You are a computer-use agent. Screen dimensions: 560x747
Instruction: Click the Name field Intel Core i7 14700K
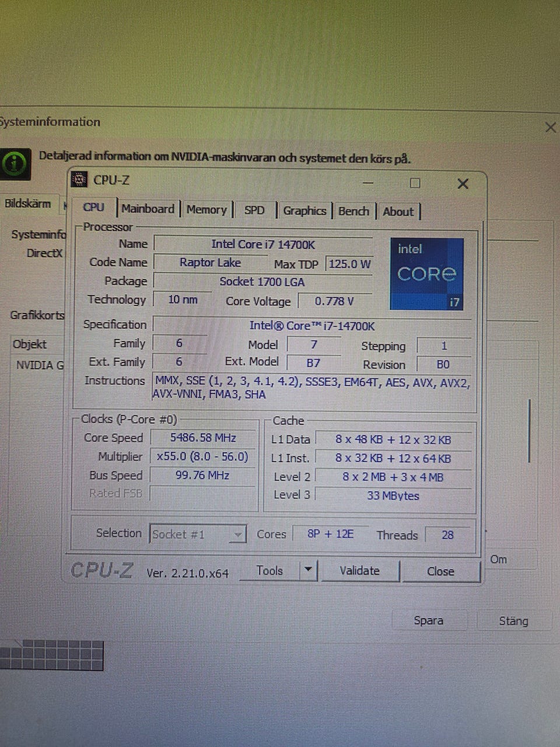tap(263, 245)
